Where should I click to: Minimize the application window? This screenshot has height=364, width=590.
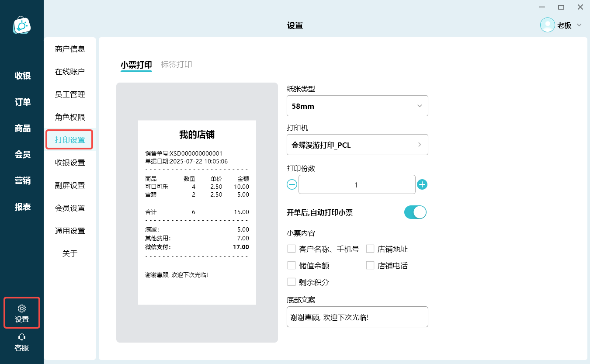[x=542, y=7]
